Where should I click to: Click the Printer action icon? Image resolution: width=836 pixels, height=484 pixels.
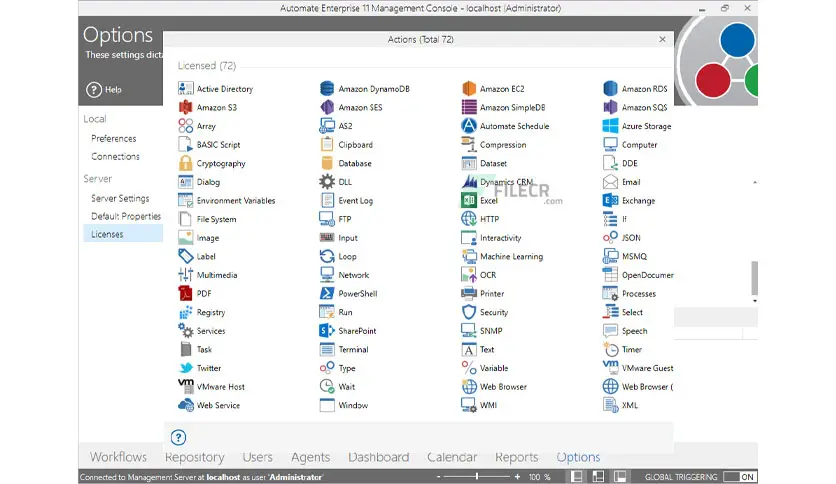point(469,293)
